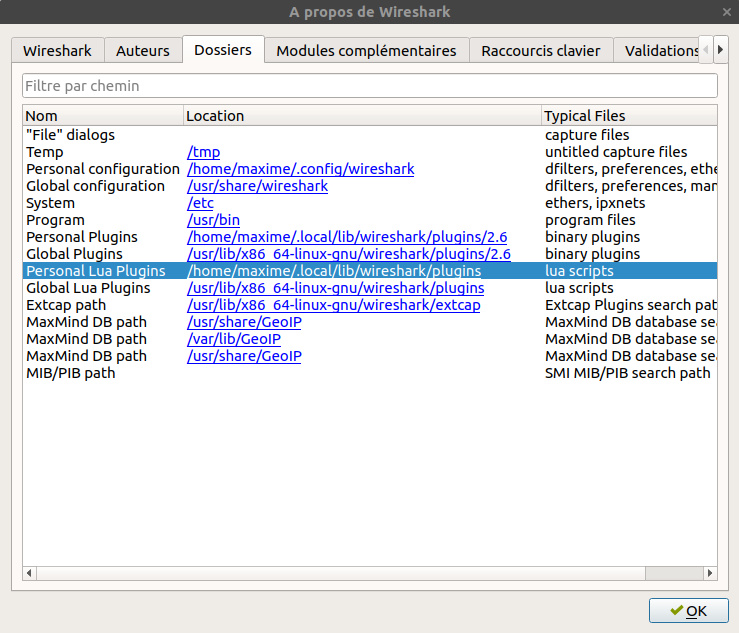Switch to the Raccourcis clavier tab

click(541, 50)
